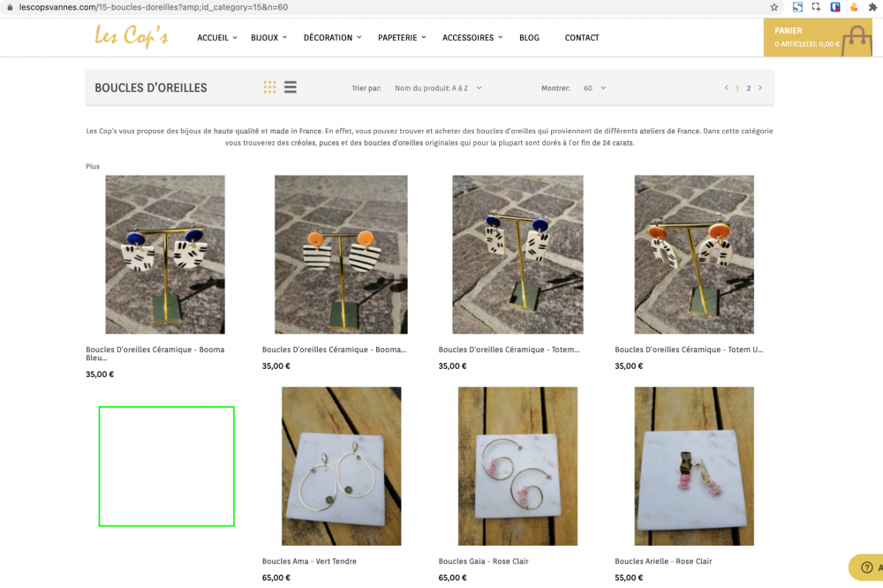
Task: Select the 65,00 € price of Boucles Ama
Action: point(275,577)
